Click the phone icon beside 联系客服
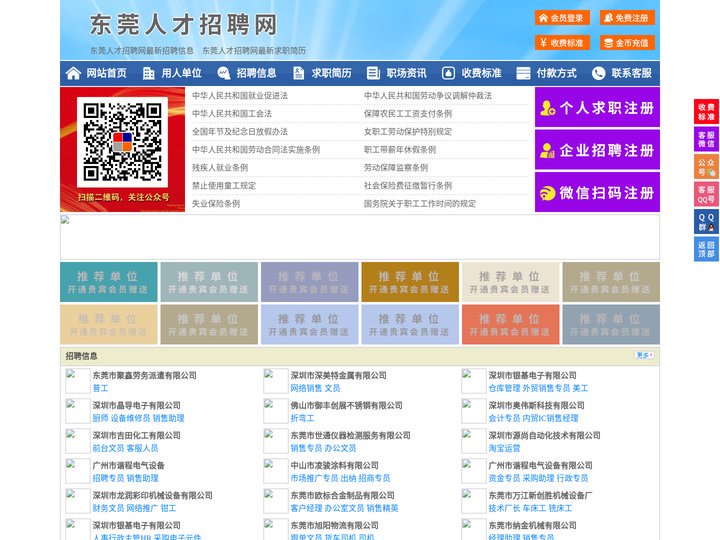This screenshot has height=540, width=720. 598,73
